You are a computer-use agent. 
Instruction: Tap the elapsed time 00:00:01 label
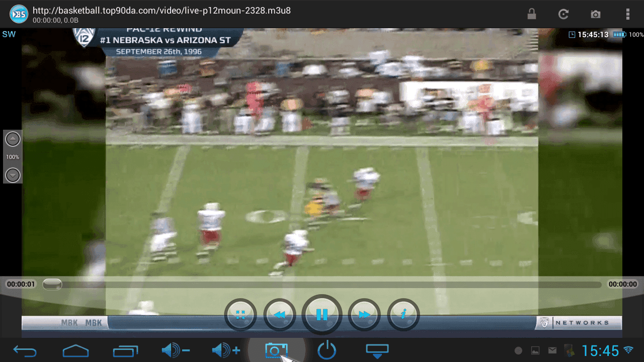21,284
